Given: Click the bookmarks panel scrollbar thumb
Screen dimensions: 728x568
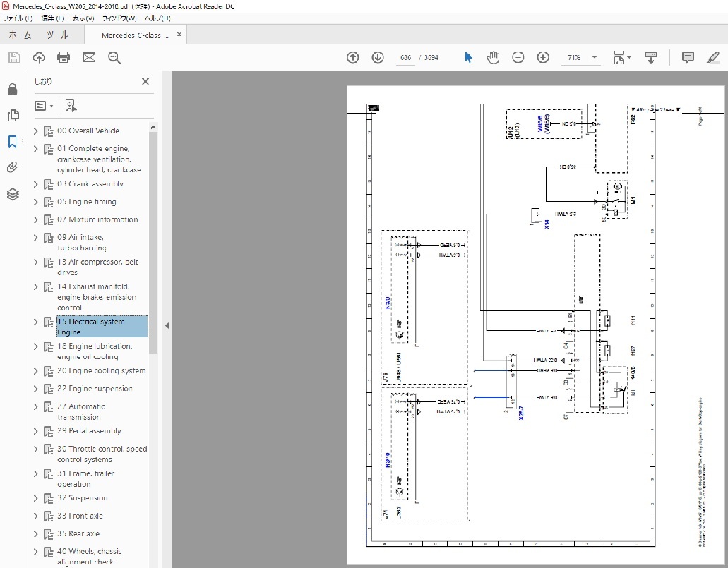Looking at the screenshot, I should 153,243.
